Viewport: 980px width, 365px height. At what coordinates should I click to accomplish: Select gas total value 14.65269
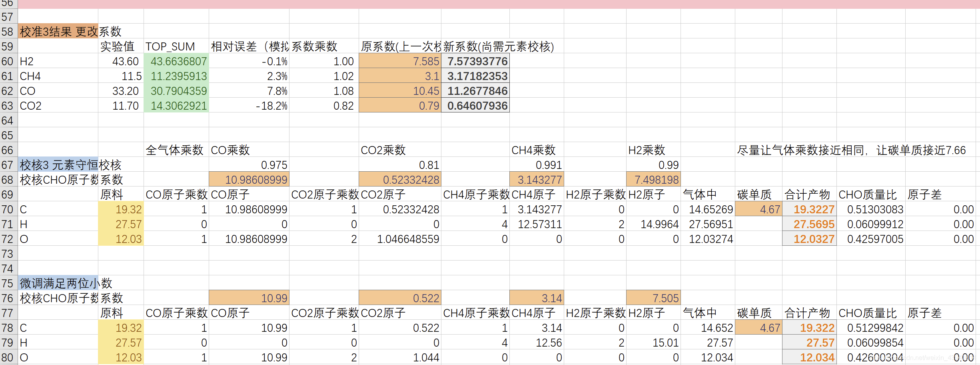click(x=708, y=209)
